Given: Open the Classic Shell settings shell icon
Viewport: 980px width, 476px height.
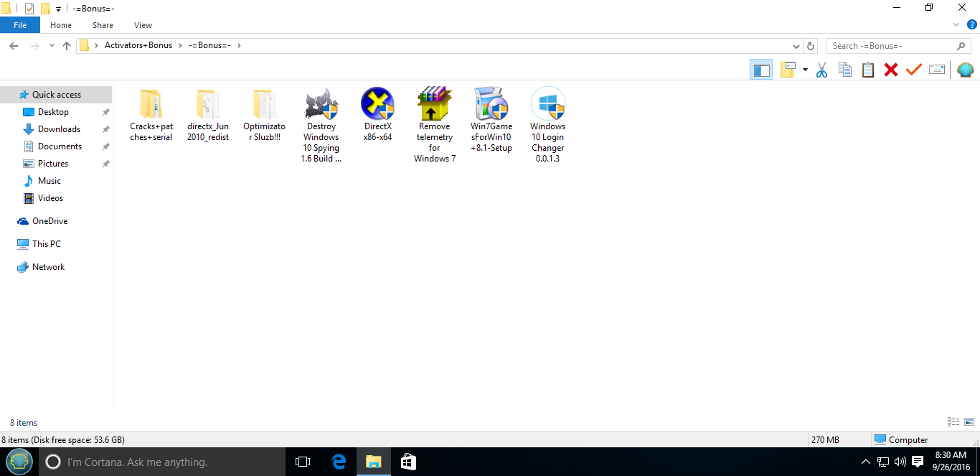Looking at the screenshot, I should coord(966,70).
